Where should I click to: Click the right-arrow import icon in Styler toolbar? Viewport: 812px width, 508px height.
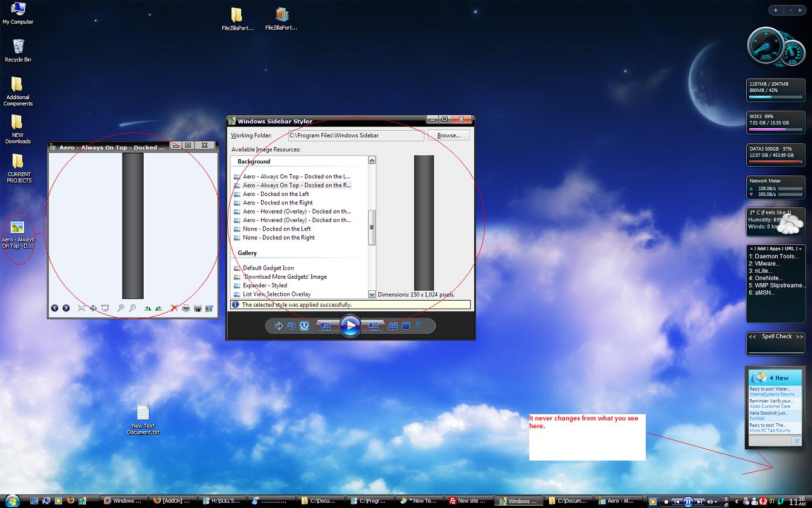pyautogui.click(x=279, y=326)
